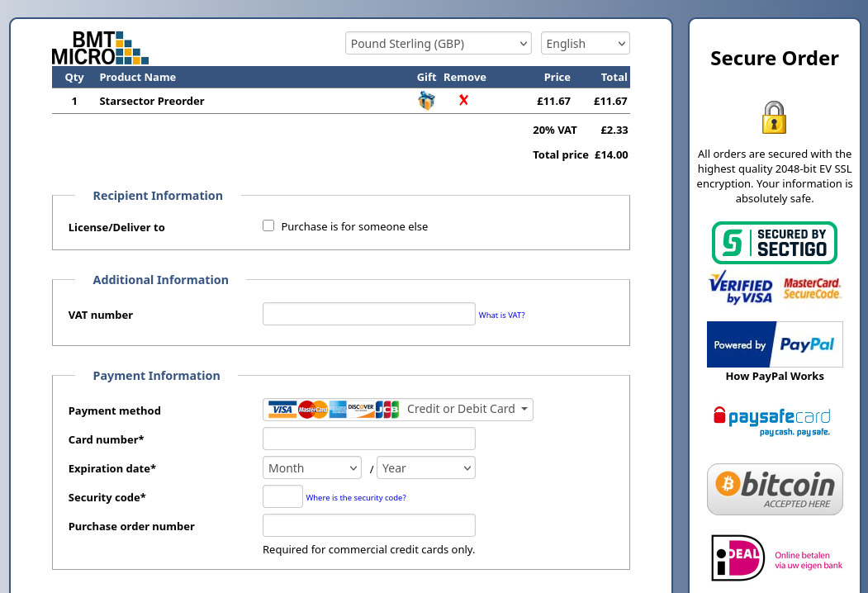The height and width of the screenshot is (593, 868).
Task: Click the JCB card icon in payment method
Action: 387,410
